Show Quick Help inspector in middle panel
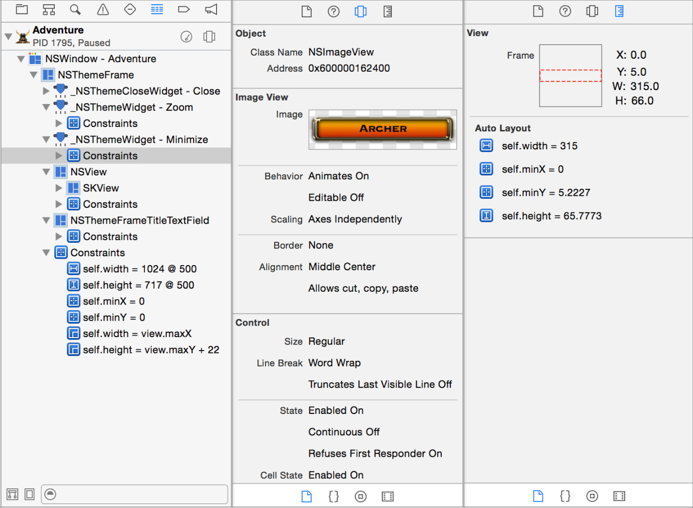The height and width of the screenshot is (508, 693). click(334, 11)
